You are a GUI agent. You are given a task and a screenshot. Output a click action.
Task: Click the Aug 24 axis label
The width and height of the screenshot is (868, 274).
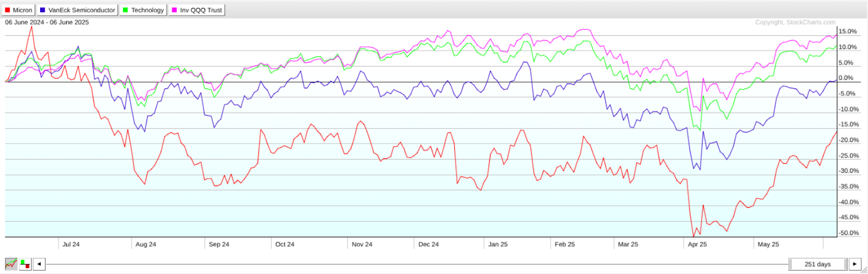(146, 244)
